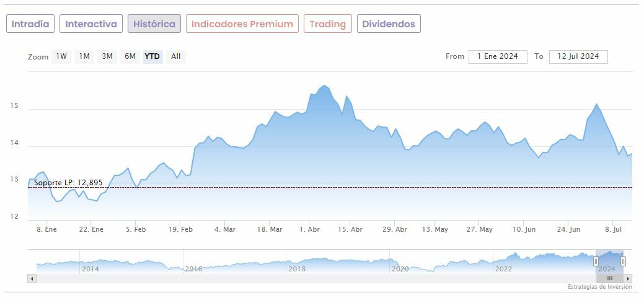Viewport: 644px width, 298px height.
Task: Click the navigator scroll right arrow
Action: [629, 279]
